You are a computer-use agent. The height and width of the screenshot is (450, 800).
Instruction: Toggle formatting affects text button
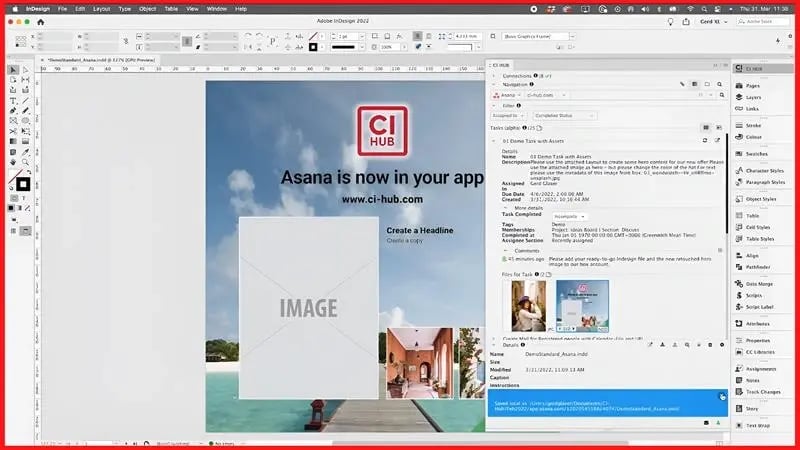click(24, 198)
